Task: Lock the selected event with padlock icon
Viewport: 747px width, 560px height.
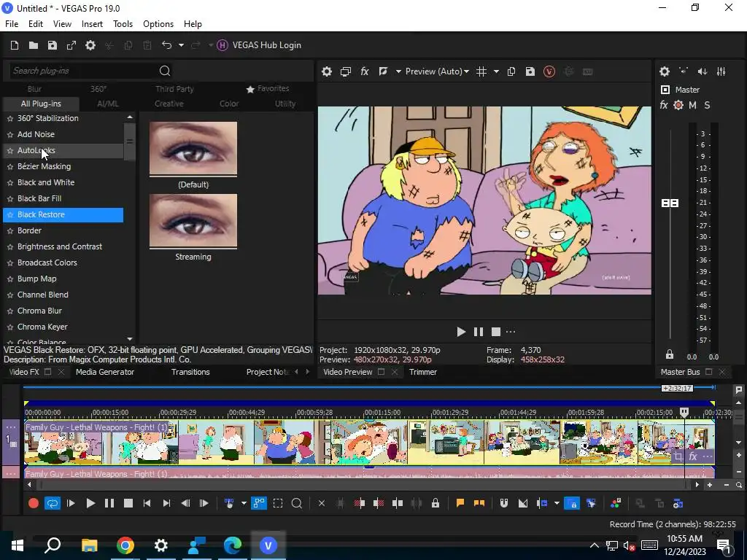Action: [x=436, y=503]
